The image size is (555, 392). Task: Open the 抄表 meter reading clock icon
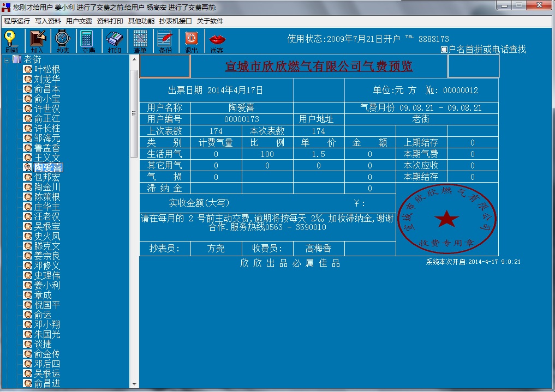pyautogui.click(x=63, y=40)
